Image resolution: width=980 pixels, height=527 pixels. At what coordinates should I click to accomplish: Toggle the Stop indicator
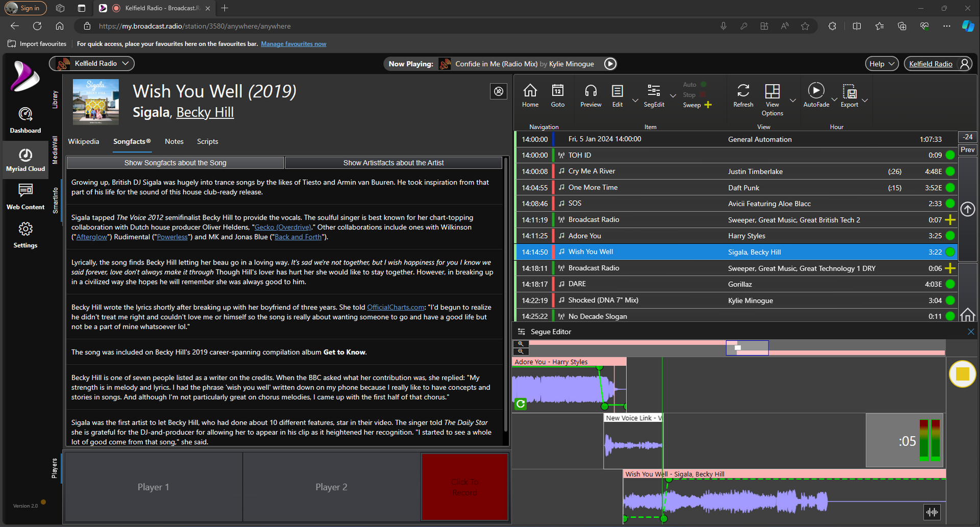703,94
